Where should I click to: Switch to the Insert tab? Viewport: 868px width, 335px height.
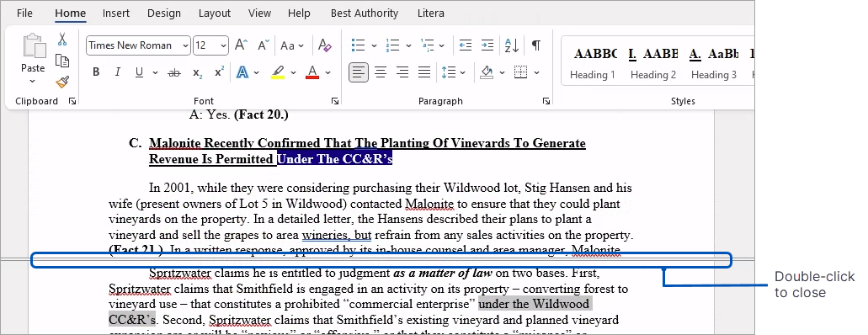click(116, 13)
